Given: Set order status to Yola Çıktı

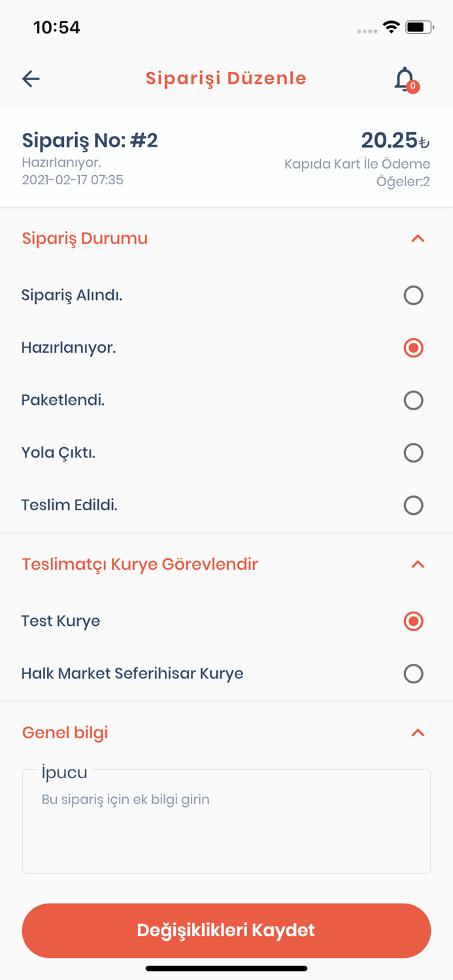Looking at the screenshot, I should click(413, 453).
